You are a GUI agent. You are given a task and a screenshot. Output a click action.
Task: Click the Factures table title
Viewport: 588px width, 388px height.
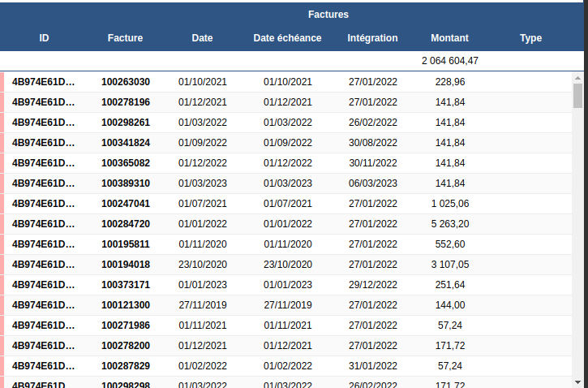click(328, 15)
